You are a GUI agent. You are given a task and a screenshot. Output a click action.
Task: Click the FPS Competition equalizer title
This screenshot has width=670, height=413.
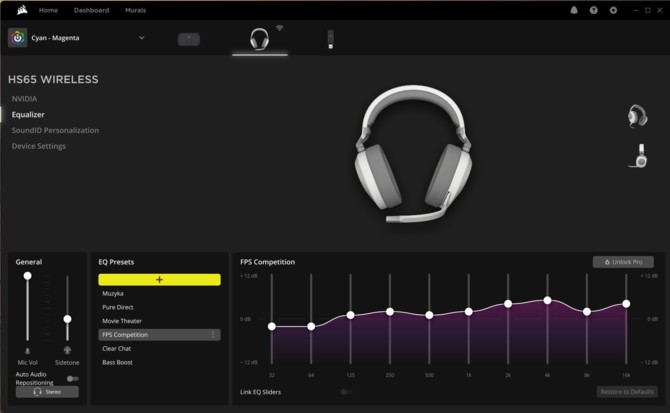coord(267,262)
